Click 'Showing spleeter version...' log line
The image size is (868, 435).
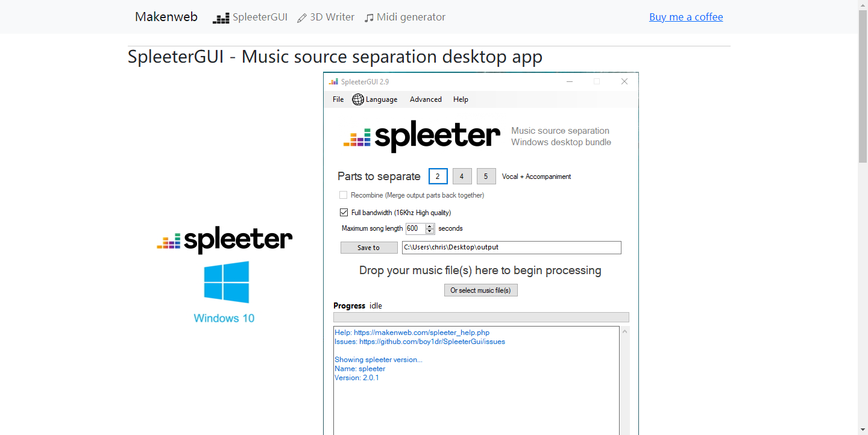[379, 360]
